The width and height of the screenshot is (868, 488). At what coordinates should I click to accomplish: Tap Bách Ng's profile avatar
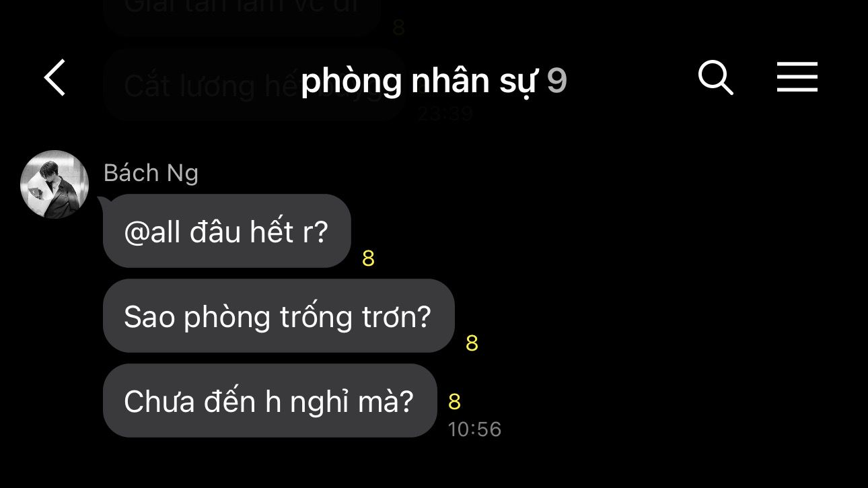tap(55, 184)
